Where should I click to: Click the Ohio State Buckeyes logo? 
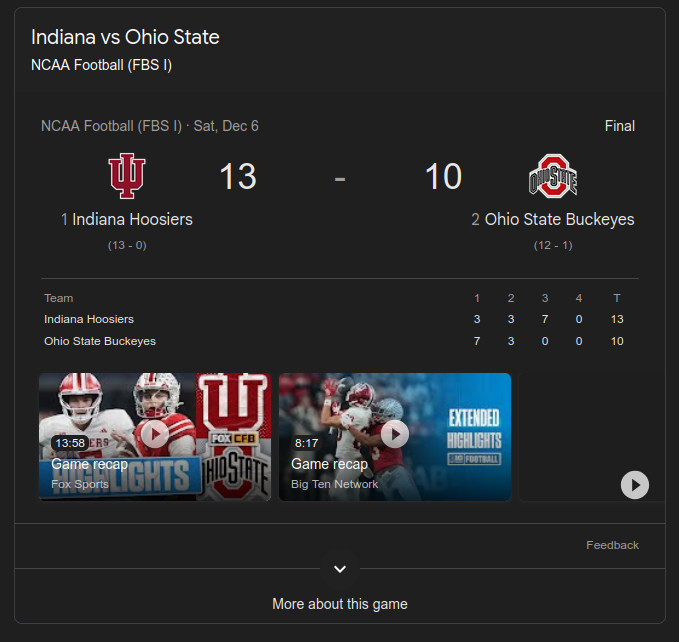553,177
